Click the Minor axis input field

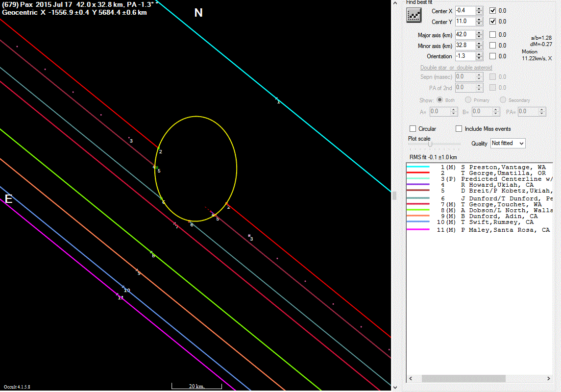(x=465, y=46)
